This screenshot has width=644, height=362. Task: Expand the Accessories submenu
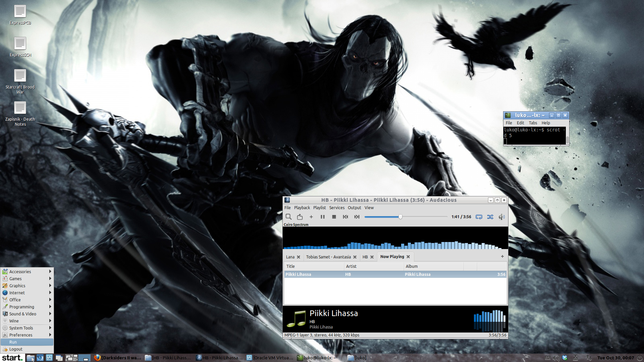click(27, 272)
